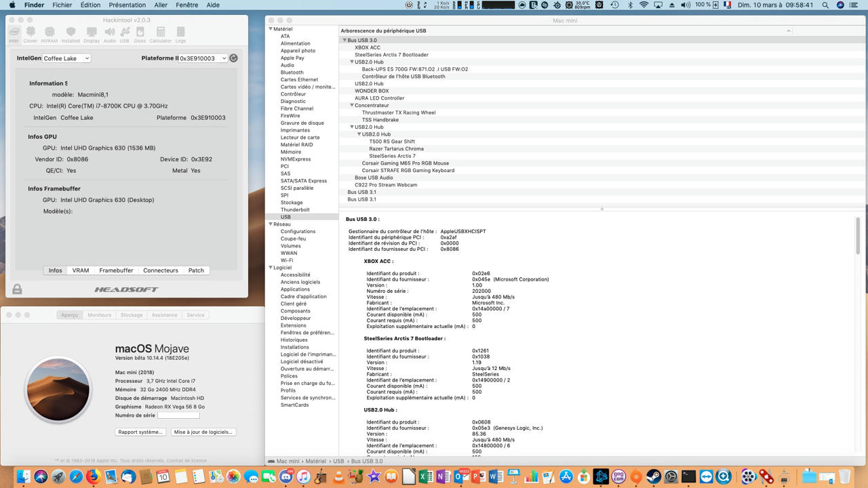
Task: Collapse the Bus USB 3.0 tree node
Action: [x=344, y=40]
